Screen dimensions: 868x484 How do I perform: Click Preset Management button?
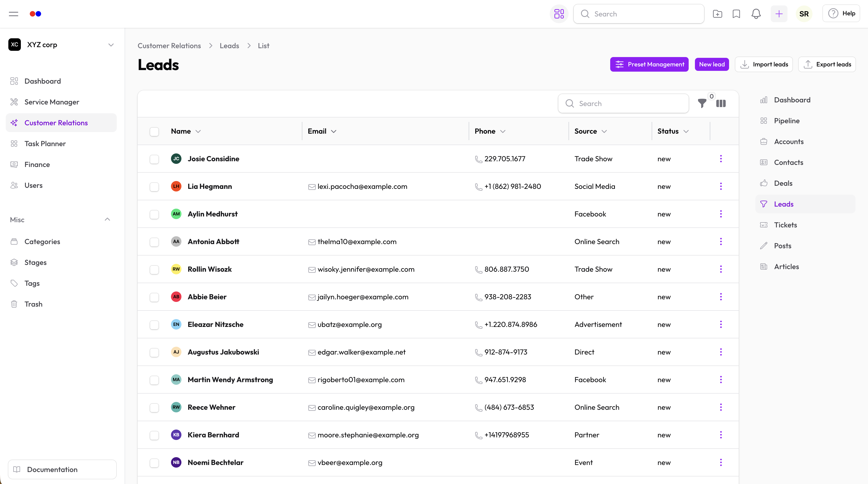(x=649, y=64)
